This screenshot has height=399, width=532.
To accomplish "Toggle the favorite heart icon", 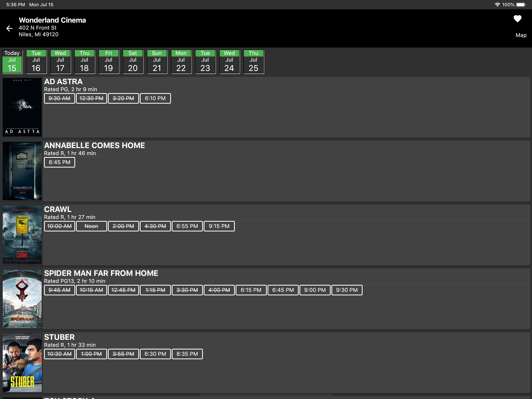I will (517, 19).
